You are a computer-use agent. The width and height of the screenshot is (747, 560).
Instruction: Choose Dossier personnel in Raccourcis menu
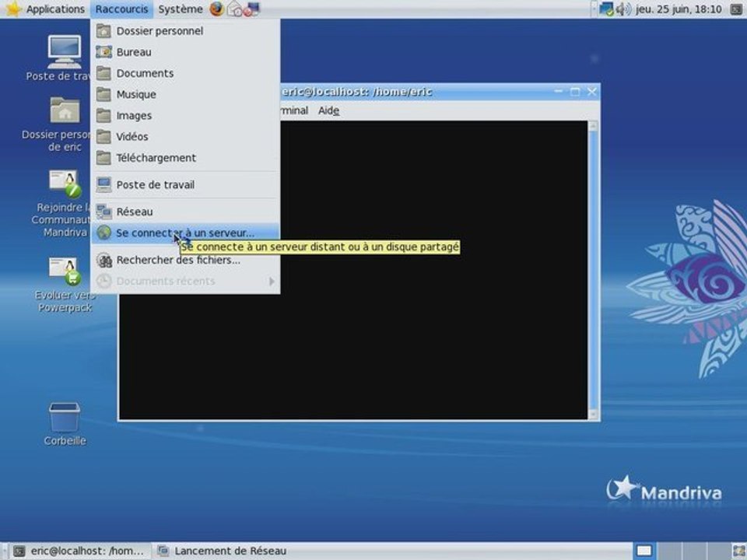pyautogui.click(x=185, y=31)
